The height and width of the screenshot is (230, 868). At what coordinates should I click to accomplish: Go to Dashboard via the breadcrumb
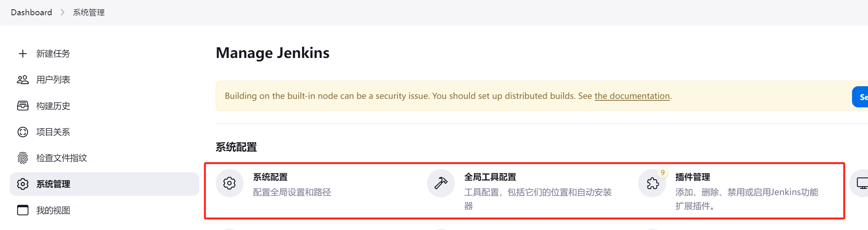(x=32, y=13)
